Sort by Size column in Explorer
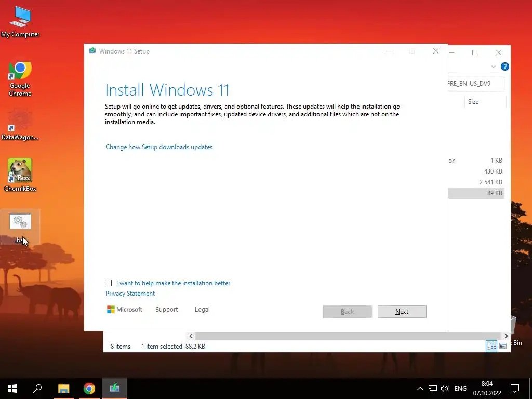 tap(485, 102)
